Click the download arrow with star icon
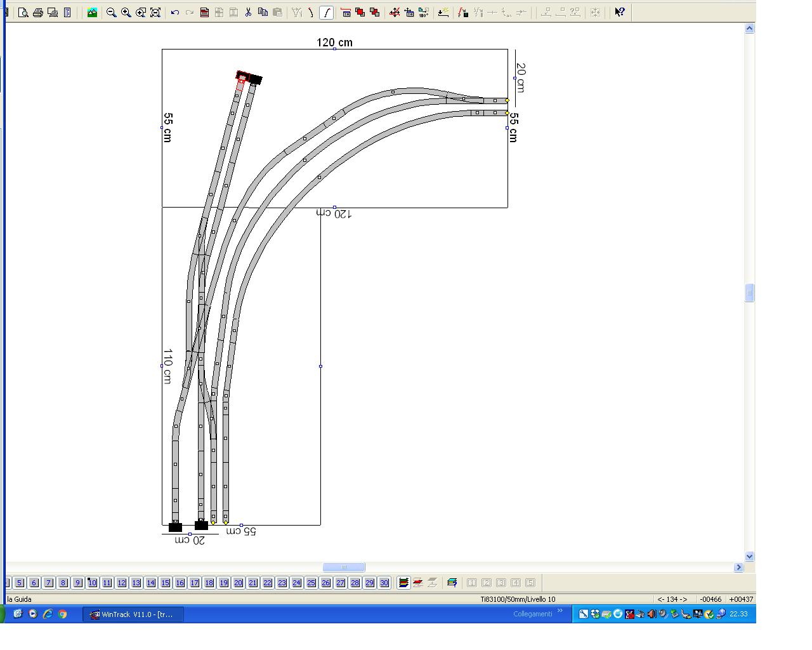 coord(443,12)
